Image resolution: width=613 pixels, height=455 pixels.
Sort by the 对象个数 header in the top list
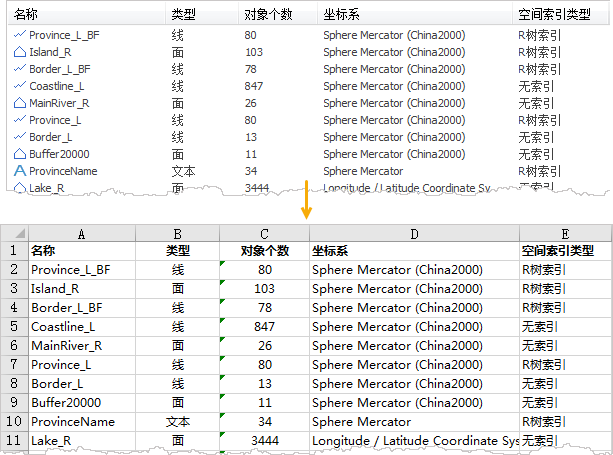coord(268,15)
